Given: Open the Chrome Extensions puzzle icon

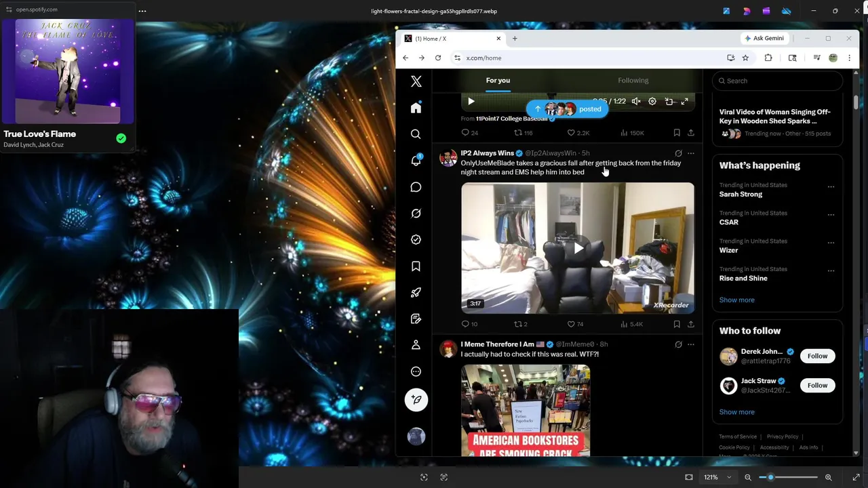Looking at the screenshot, I should pyautogui.click(x=768, y=58).
